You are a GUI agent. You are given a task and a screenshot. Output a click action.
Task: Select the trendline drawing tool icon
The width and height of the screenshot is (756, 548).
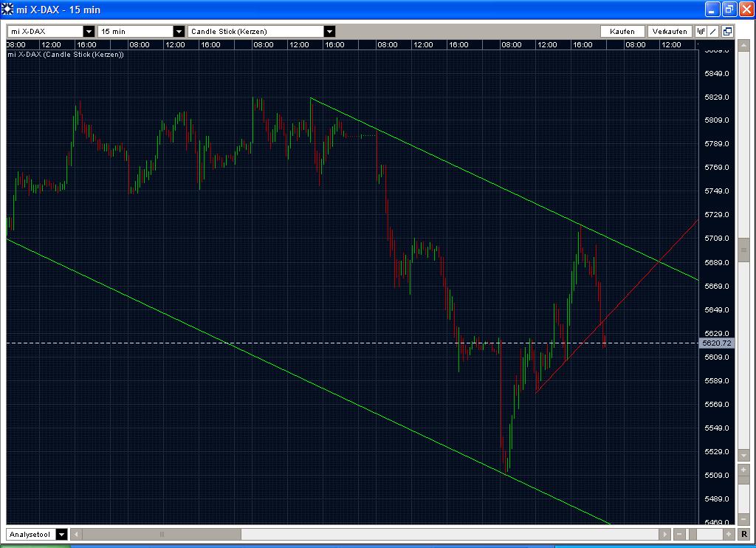click(711, 31)
